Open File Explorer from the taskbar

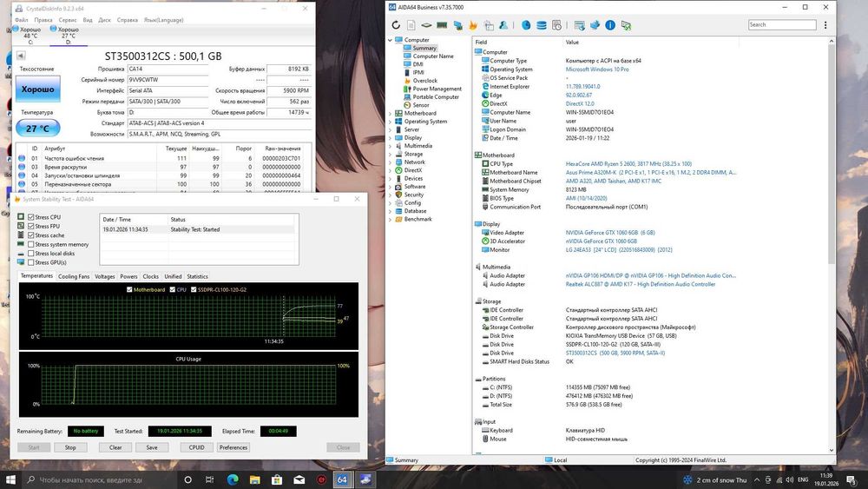[254, 479]
